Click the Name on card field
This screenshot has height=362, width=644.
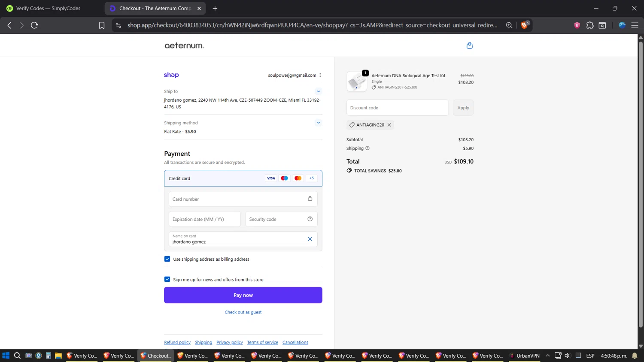(x=243, y=239)
